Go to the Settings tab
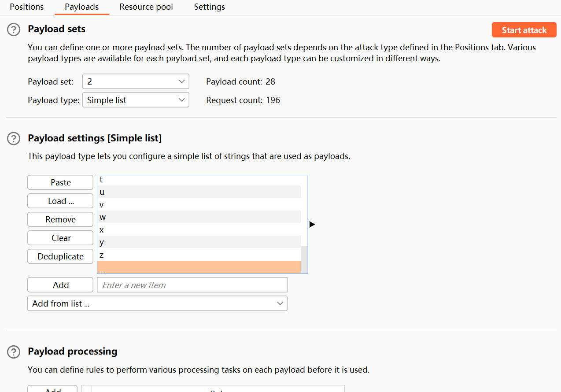 pyautogui.click(x=210, y=7)
